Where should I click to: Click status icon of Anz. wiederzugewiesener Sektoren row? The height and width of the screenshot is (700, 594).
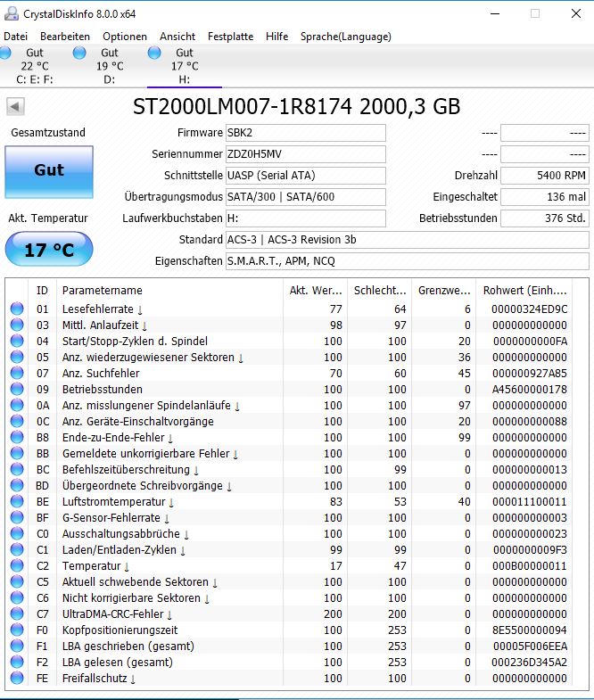coord(17,357)
